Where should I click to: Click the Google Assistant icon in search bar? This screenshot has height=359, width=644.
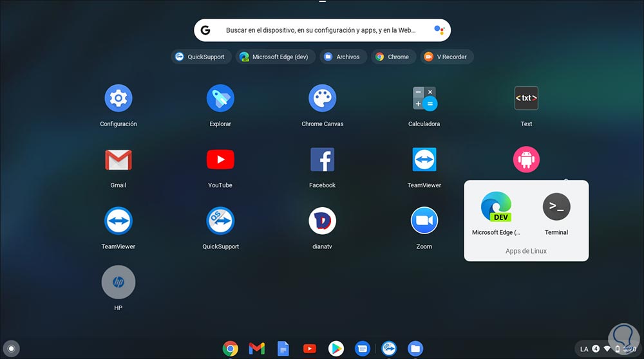(x=439, y=30)
